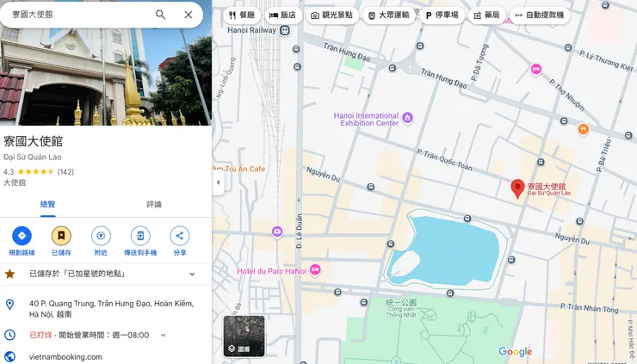The image size is (637, 364).
Task: Click the gold star icon in saved row
Action: (x=9, y=274)
